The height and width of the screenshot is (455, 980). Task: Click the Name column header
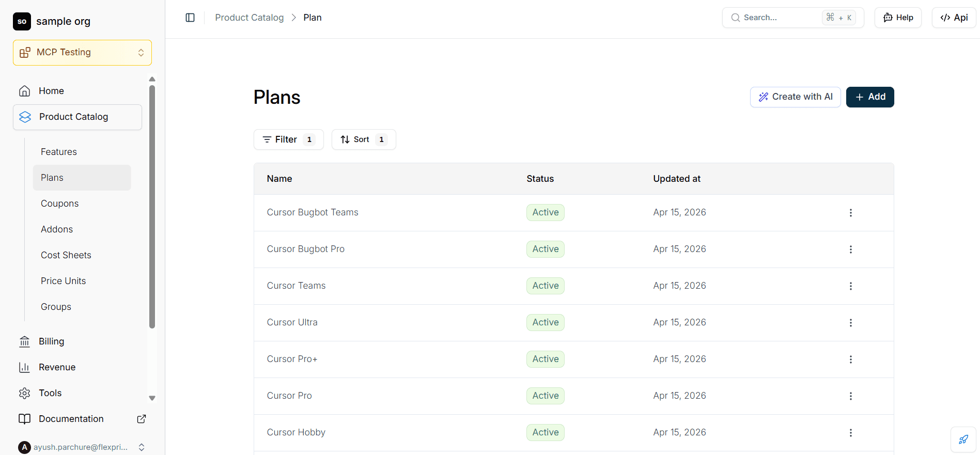pyautogui.click(x=279, y=179)
